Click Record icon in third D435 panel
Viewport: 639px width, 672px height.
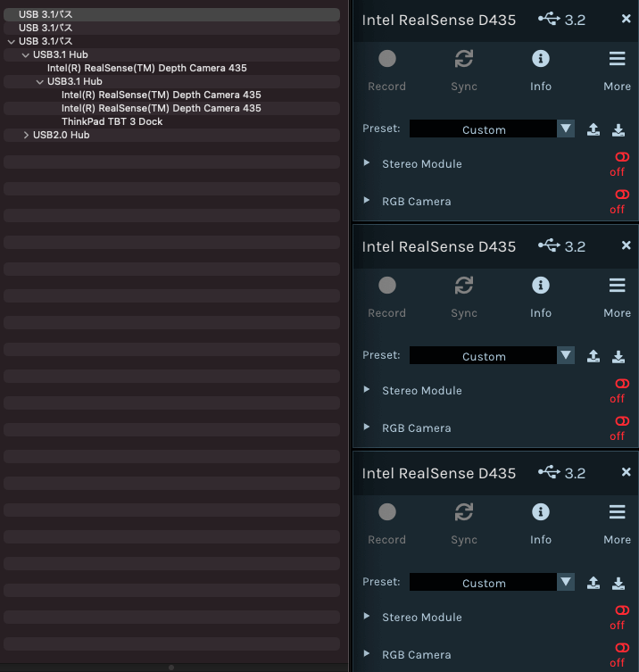pyautogui.click(x=387, y=512)
